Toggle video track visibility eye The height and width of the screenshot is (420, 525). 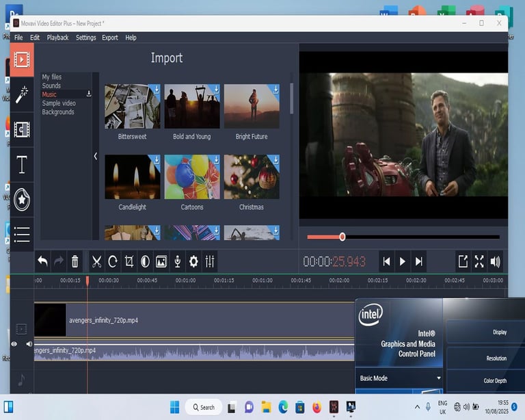pos(14,344)
